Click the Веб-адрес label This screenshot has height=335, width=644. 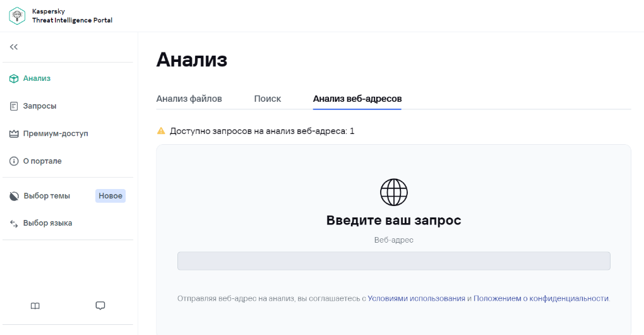(394, 240)
